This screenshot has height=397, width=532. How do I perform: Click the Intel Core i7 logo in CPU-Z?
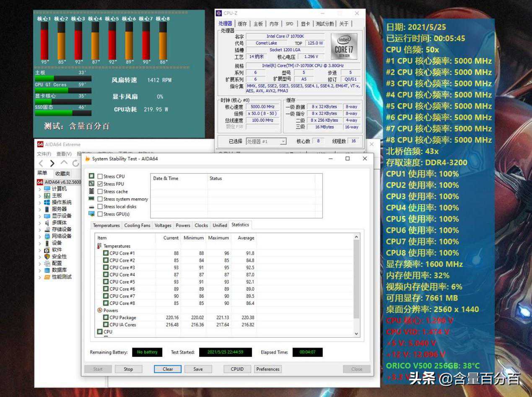344,46
